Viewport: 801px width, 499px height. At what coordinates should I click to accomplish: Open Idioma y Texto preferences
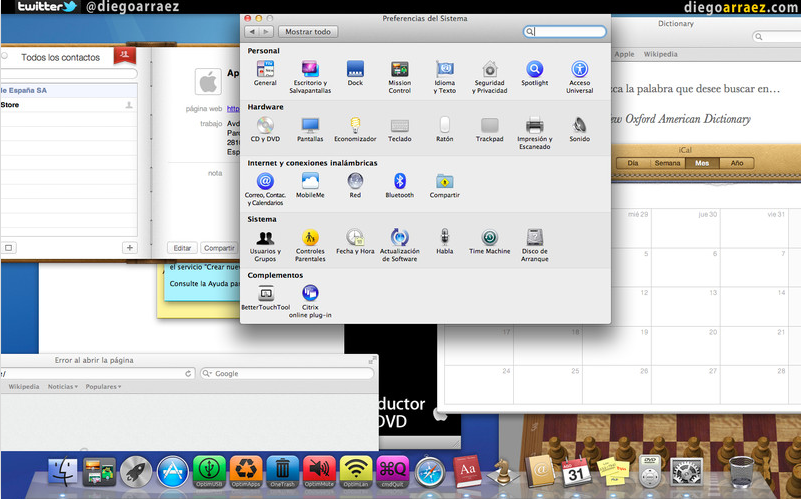tap(444, 77)
